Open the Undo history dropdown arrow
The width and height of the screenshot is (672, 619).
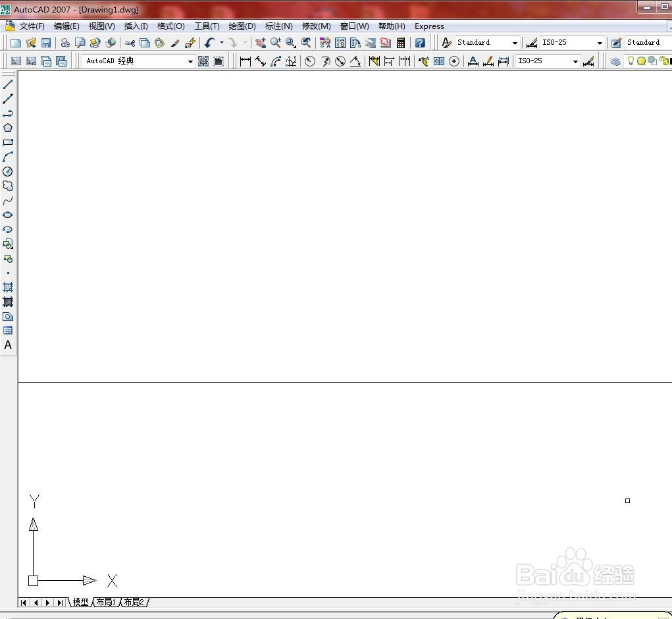coord(222,42)
